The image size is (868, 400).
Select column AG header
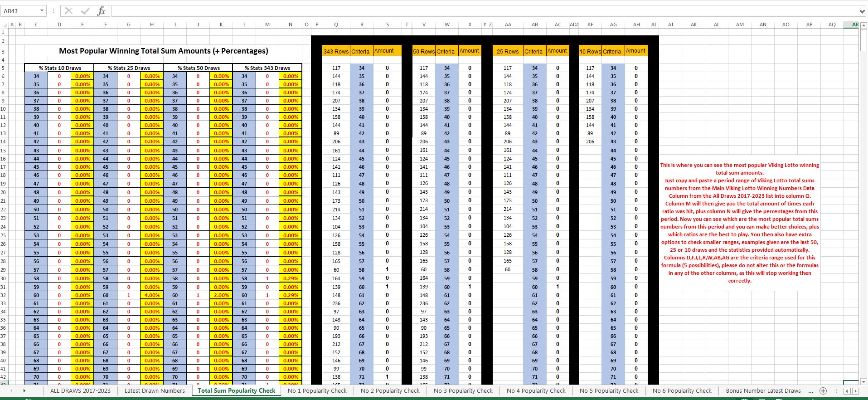pyautogui.click(x=613, y=24)
